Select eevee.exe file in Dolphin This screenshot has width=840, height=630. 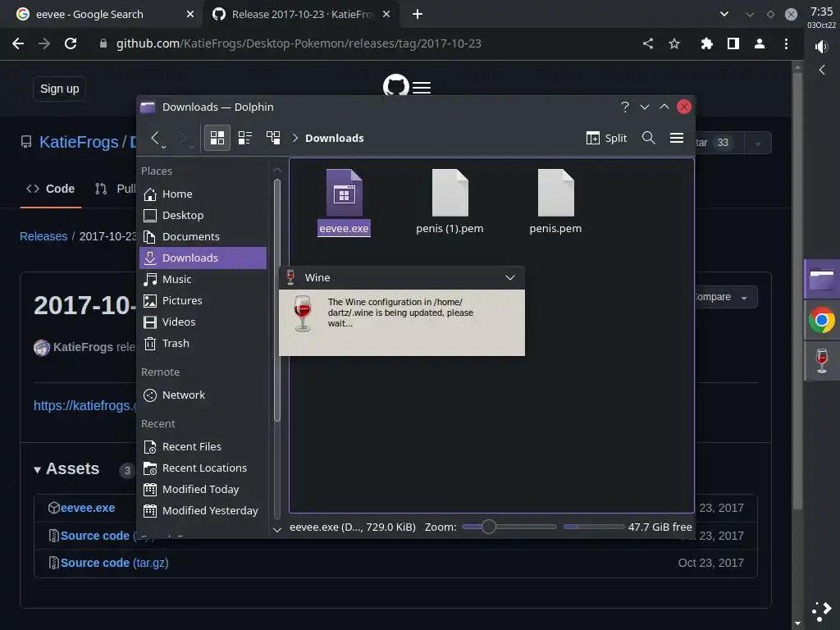(344, 202)
